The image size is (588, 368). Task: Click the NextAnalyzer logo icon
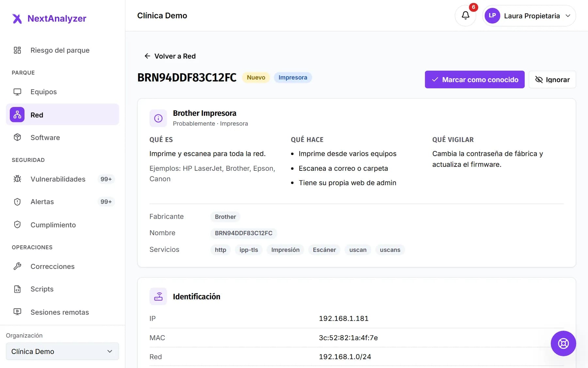17,19
